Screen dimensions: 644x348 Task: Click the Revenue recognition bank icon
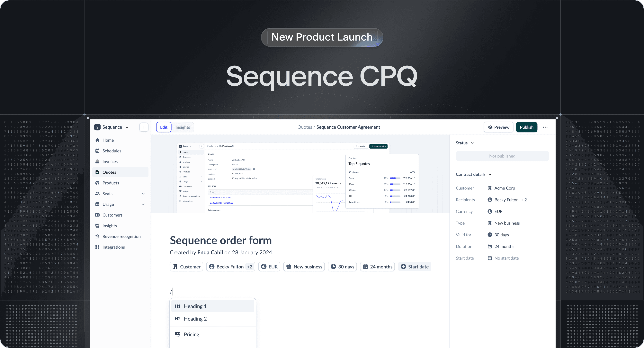(97, 236)
